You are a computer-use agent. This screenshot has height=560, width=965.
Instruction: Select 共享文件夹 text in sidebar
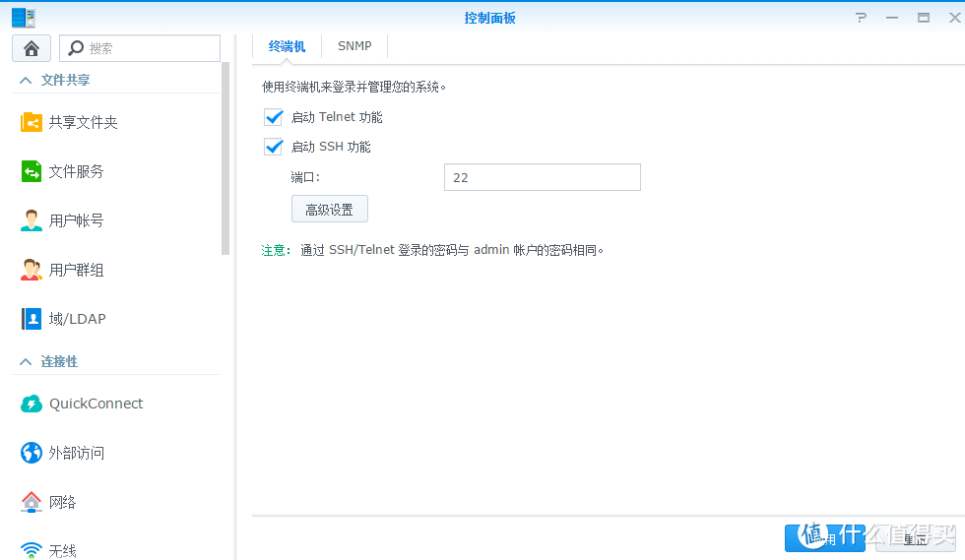point(83,122)
